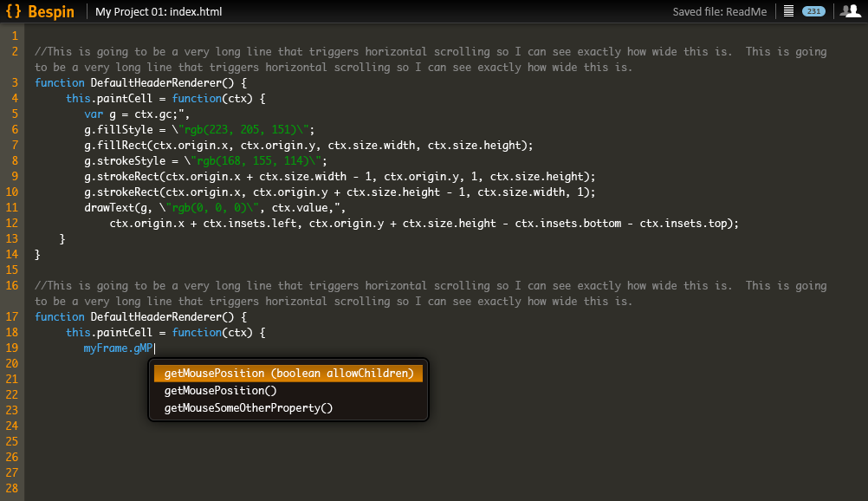Click the Saved file: ReadMe status message
Screen dimensions: 868x501
720,11
